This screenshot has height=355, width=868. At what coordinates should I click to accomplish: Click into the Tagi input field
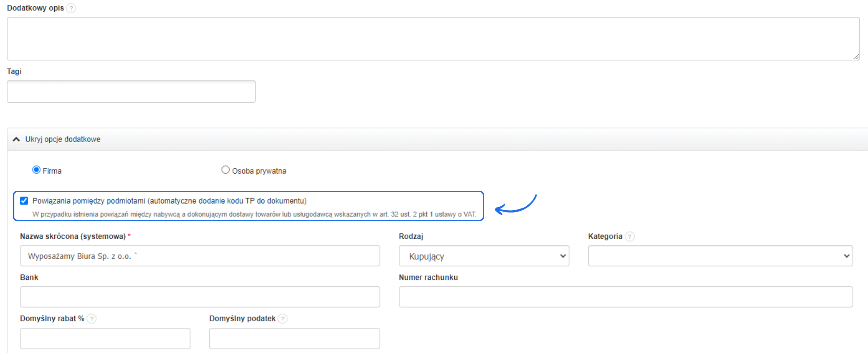131,91
